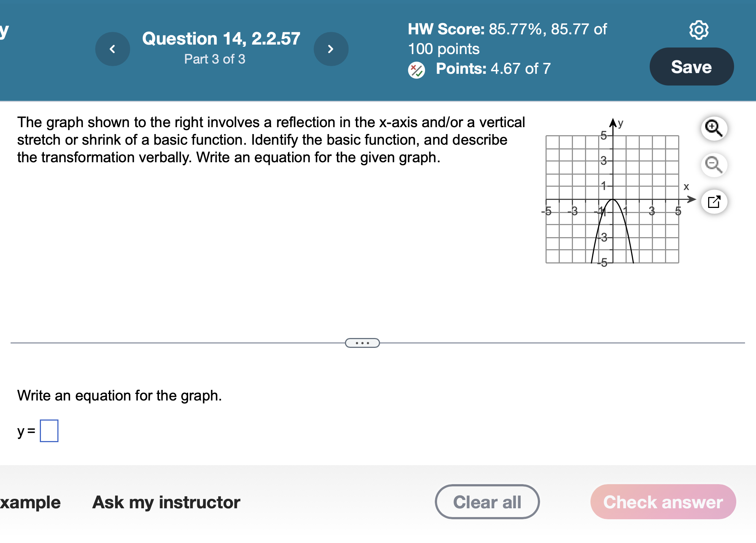Zoom into the graph using the plus magnifier
756x543 pixels.
click(713, 128)
